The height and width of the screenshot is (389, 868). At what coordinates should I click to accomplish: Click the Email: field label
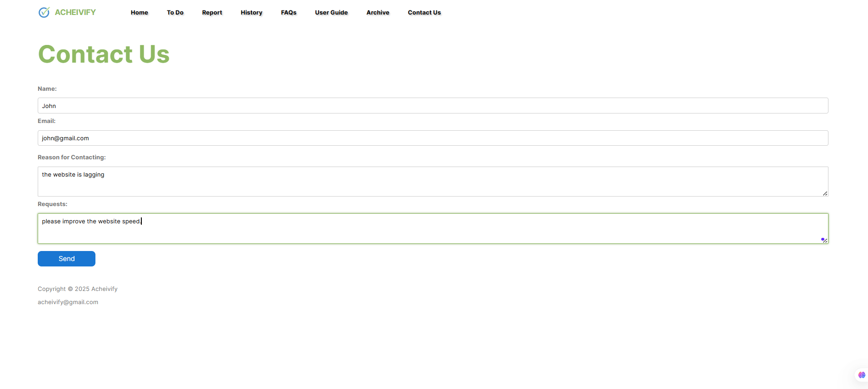[46, 121]
